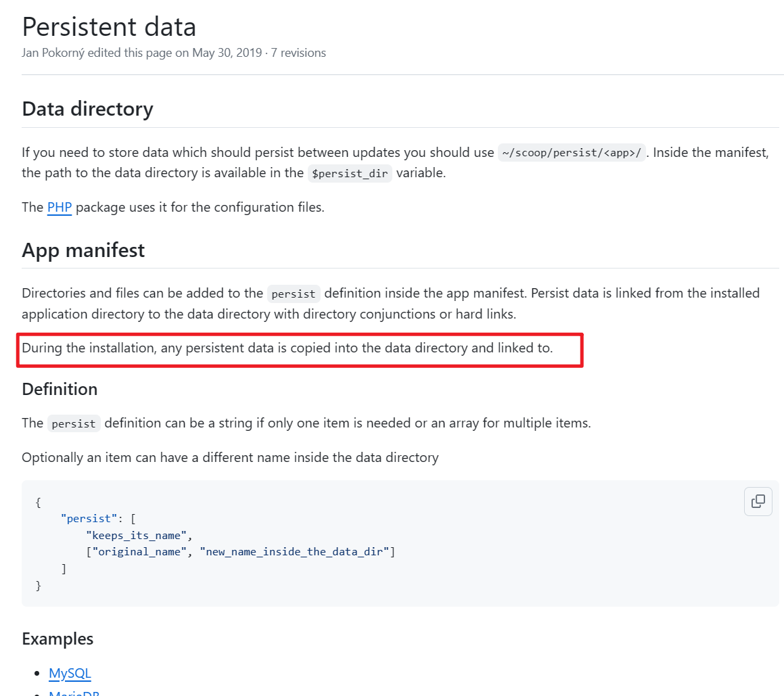Open the PHP package link

[60, 207]
